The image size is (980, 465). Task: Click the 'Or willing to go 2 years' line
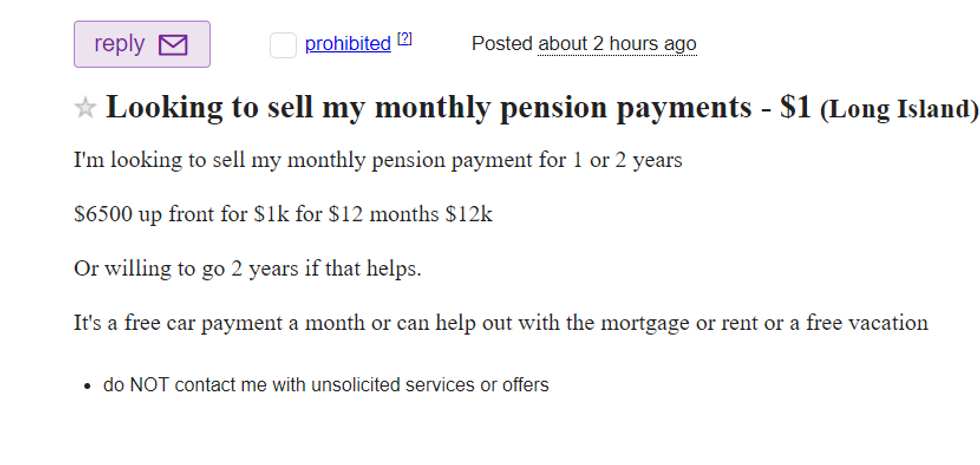click(248, 269)
